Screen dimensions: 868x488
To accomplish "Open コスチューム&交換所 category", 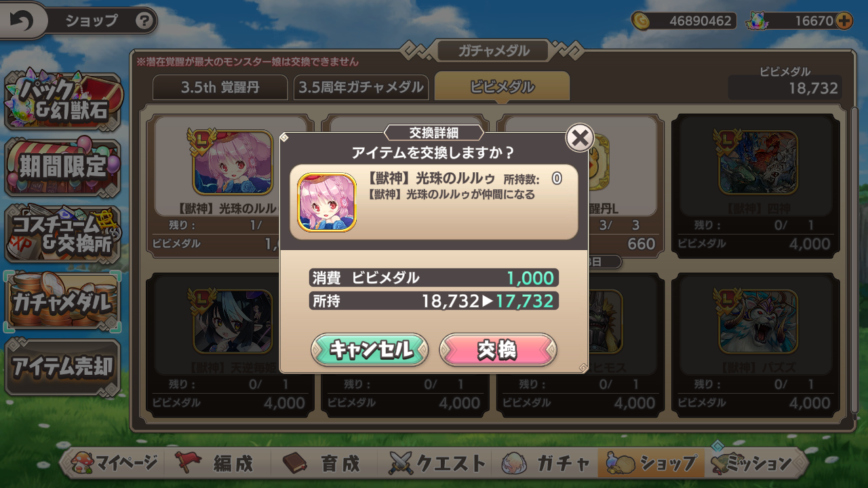I will (x=63, y=234).
